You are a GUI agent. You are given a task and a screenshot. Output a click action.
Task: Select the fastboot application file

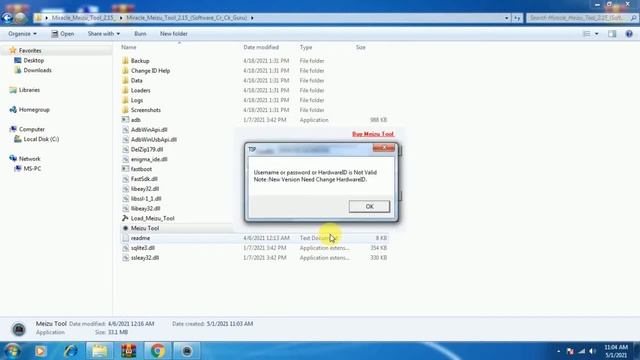tap(141, 169)
